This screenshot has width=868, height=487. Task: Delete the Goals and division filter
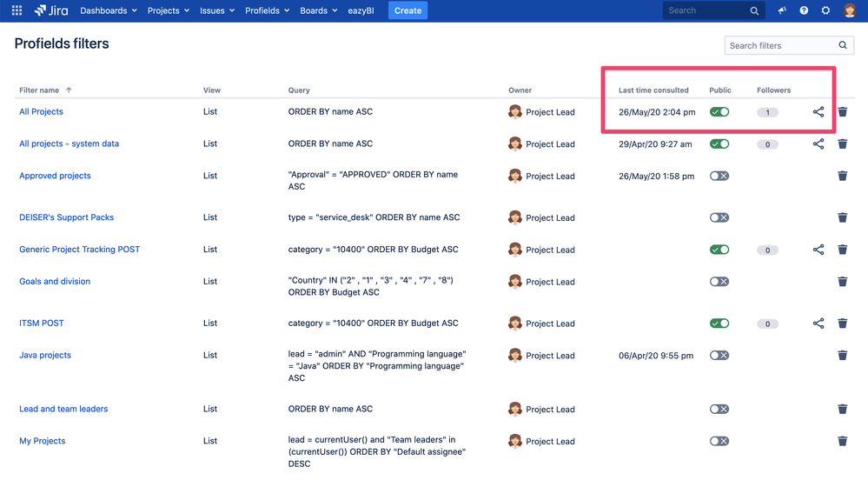tap(843, 282)
